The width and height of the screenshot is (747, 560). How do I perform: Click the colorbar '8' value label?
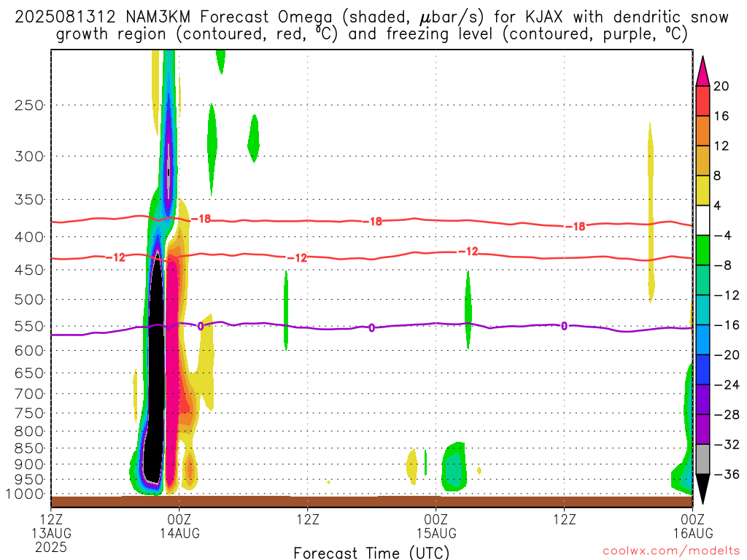tap(718, 176)
